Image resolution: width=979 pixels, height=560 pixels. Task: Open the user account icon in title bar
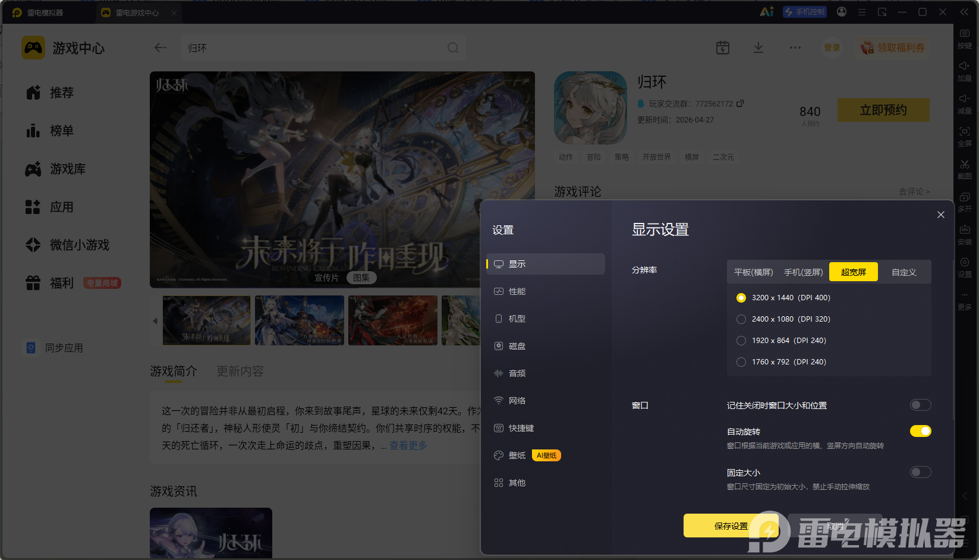pyautogui.click(x=842, y=12)
